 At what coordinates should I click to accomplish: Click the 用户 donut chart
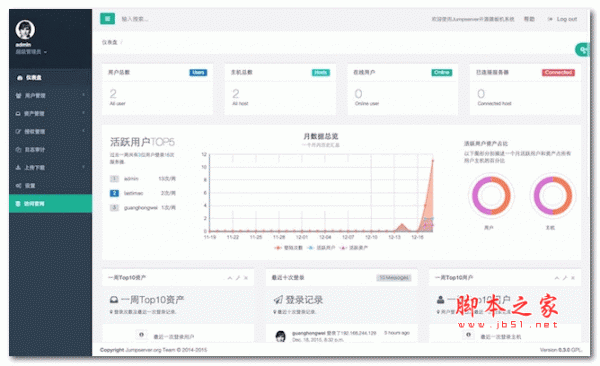coord(491,196)
